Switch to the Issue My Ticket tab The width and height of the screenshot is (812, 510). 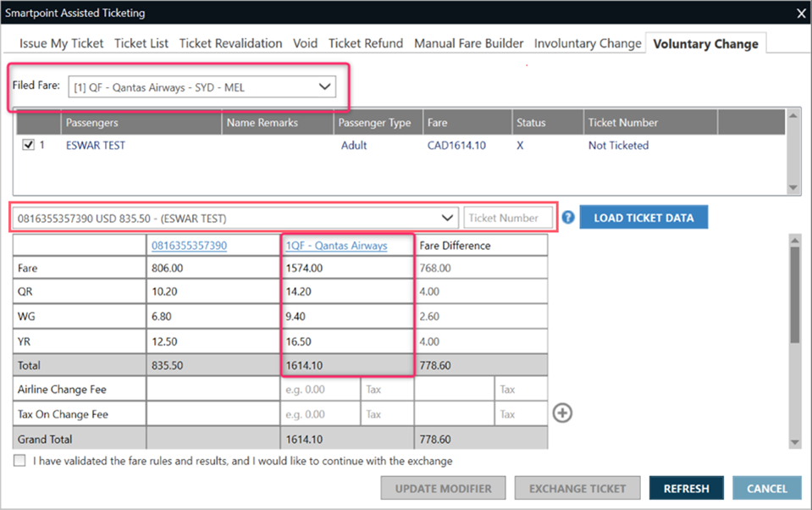[62, 43]
